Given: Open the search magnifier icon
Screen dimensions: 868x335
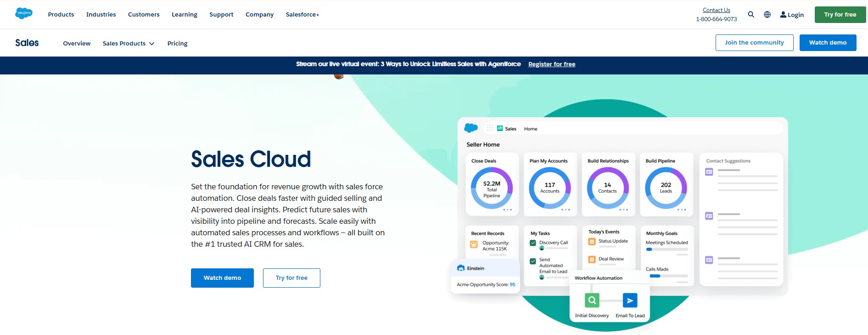Looking at the screenshot, I should [x=751, y=14].
